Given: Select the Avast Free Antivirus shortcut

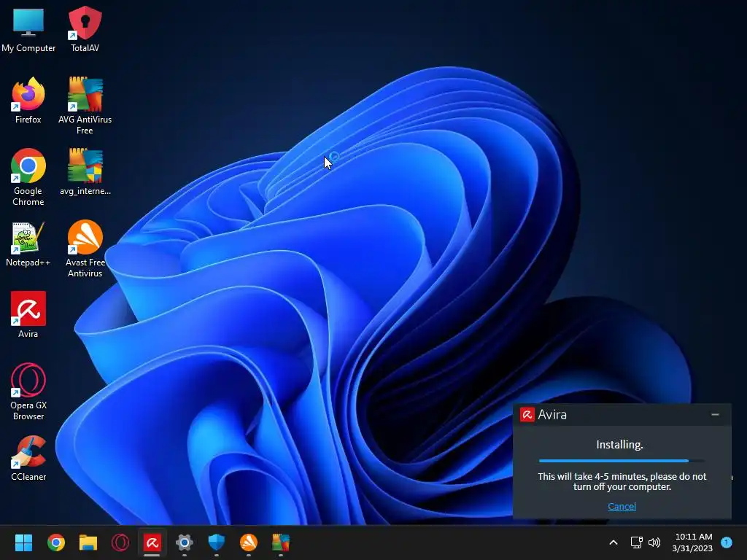Looking at the screenshot, I should click(x=85, y=249).
